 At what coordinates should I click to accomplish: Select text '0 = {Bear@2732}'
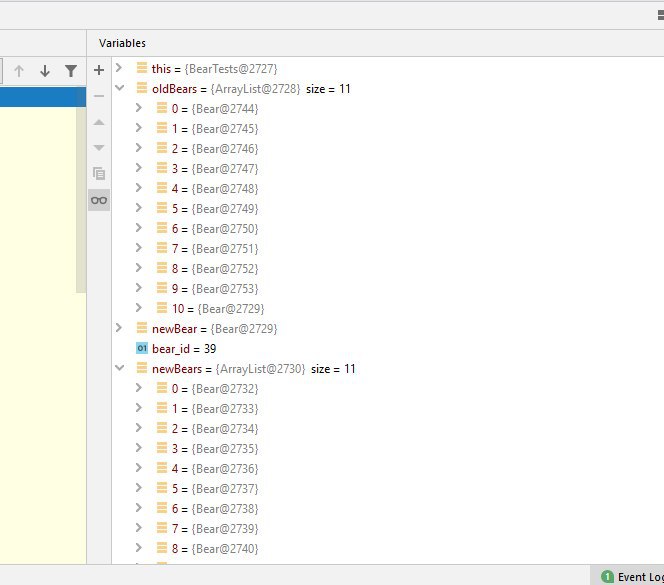coord(215,388)
